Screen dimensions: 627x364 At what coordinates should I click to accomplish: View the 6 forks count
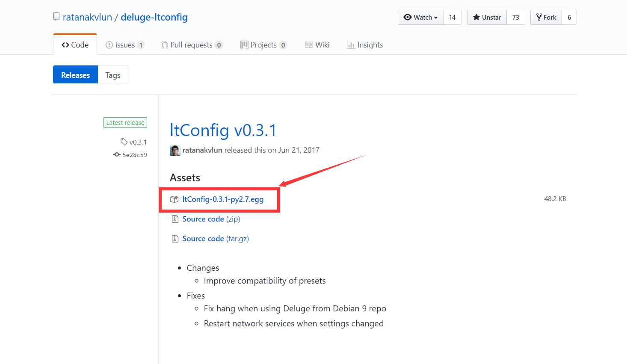569,18
